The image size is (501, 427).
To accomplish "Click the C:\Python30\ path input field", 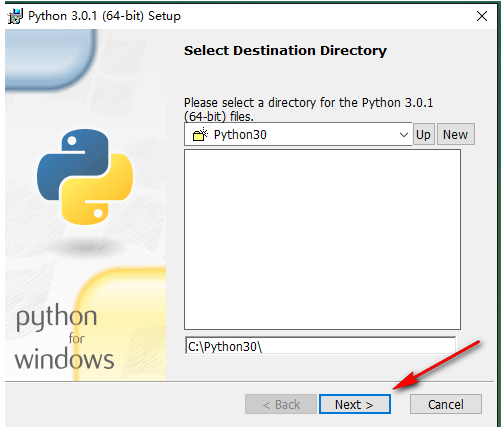I will (x=320, y=346).
